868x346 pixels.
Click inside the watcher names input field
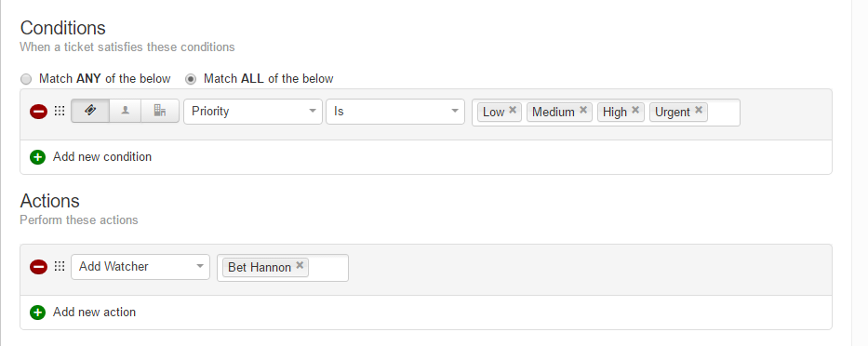click(327, 267)
